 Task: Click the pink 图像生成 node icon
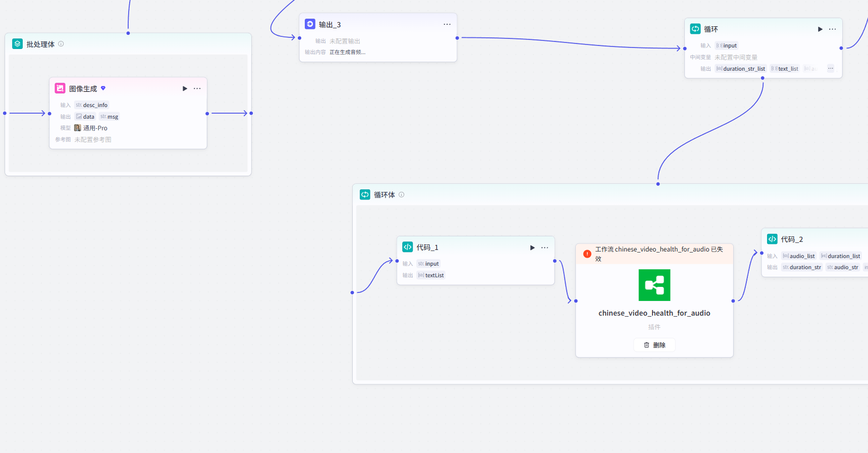[60, 88]
